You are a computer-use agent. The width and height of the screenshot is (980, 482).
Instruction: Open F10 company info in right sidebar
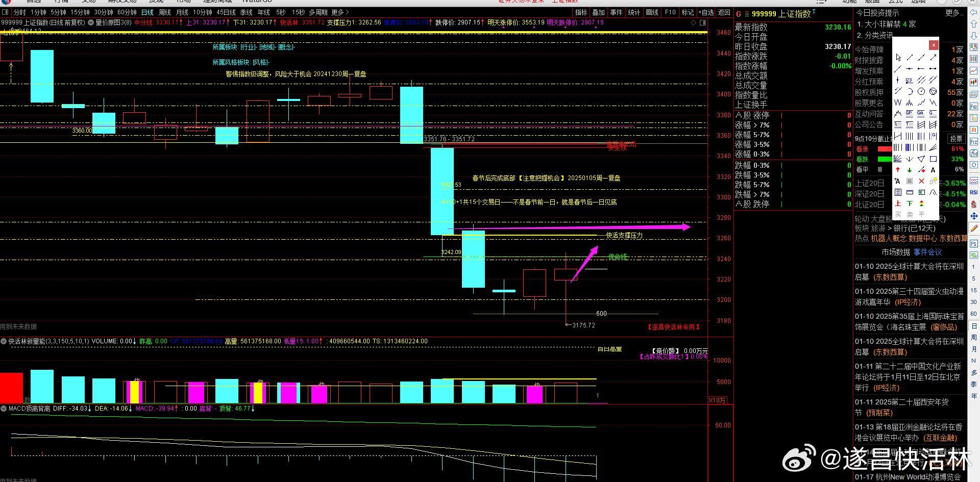pyautogui.click(x=974, y=106)
